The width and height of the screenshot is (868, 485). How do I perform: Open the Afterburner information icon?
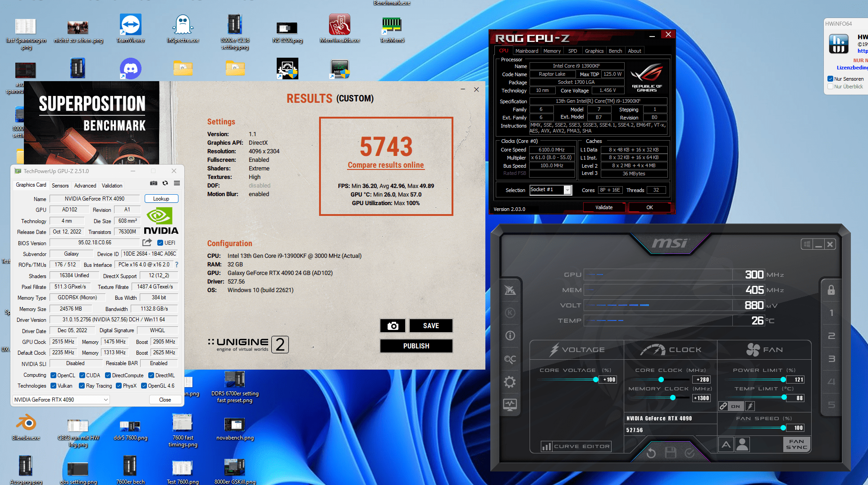click(510, 335)
